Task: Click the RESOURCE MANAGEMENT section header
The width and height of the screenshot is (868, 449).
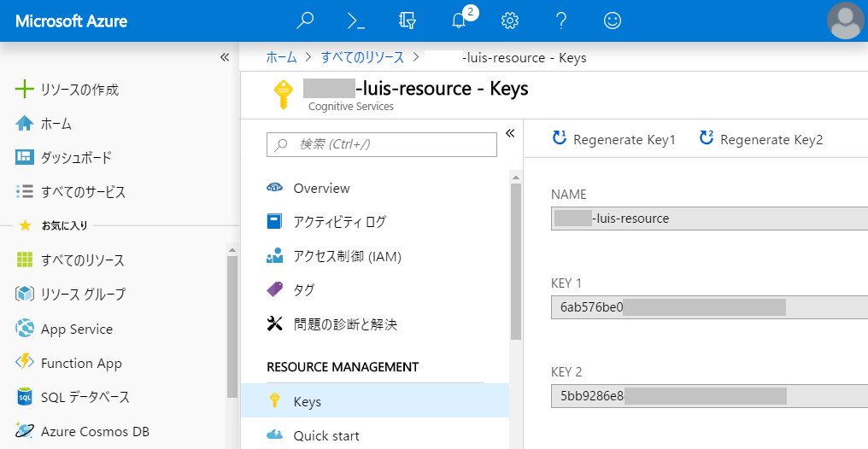Action: 343,367
